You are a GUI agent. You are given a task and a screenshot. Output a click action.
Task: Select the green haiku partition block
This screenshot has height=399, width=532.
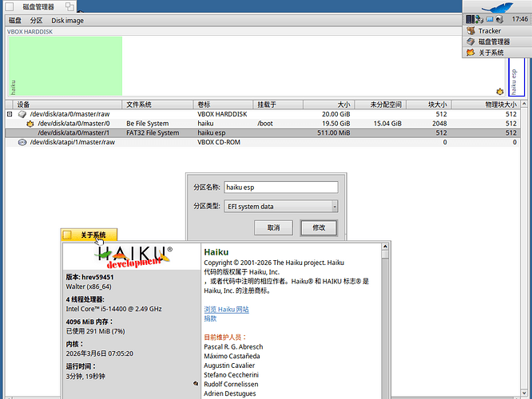(x=66, y=66)
